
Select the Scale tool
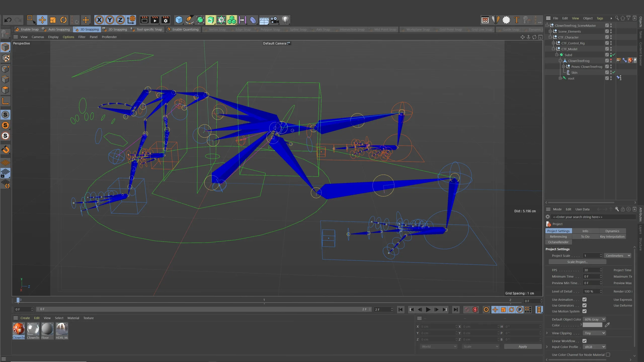pos(53,20)
